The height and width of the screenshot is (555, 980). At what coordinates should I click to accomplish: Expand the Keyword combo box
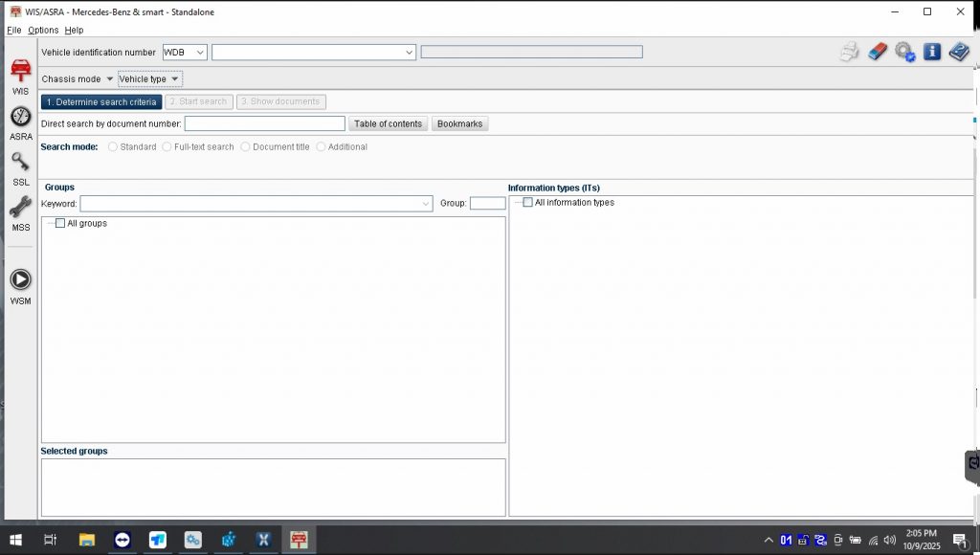(x=426, y=204)
